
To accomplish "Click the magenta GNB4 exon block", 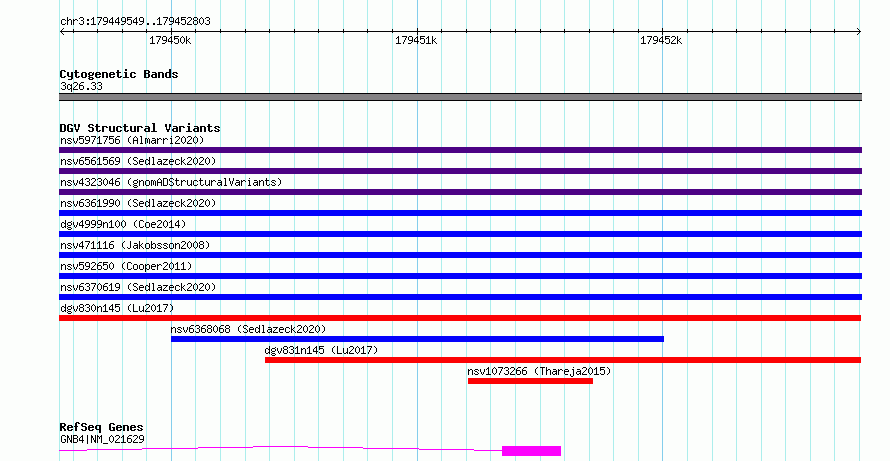I will 531,451.
